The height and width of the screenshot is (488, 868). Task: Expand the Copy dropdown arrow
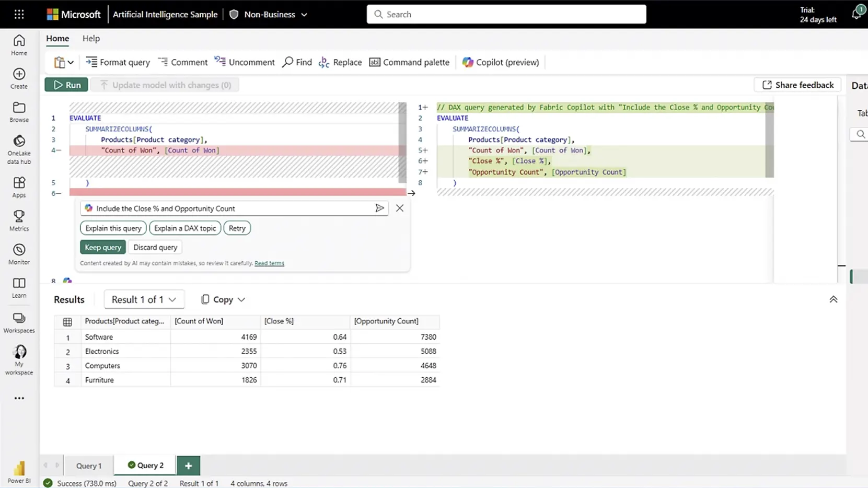241,299
